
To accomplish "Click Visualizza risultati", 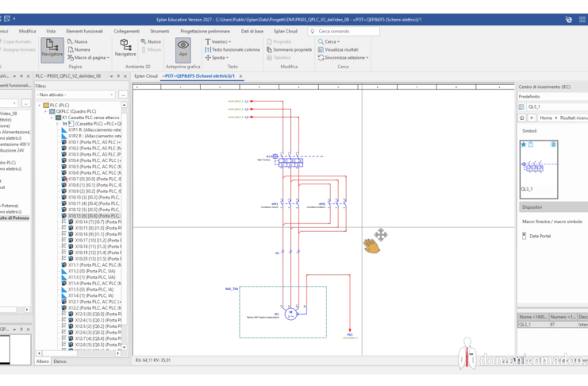I will 338,49.
